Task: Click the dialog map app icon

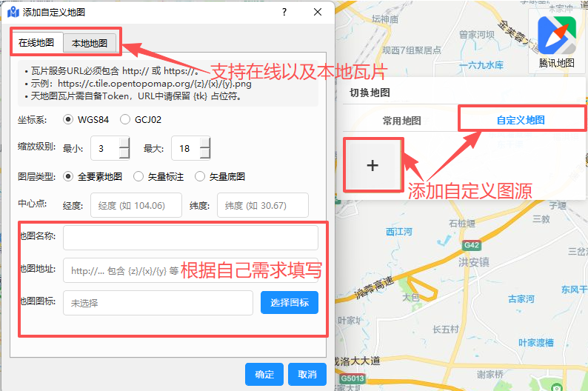Action: click(13, 12)
